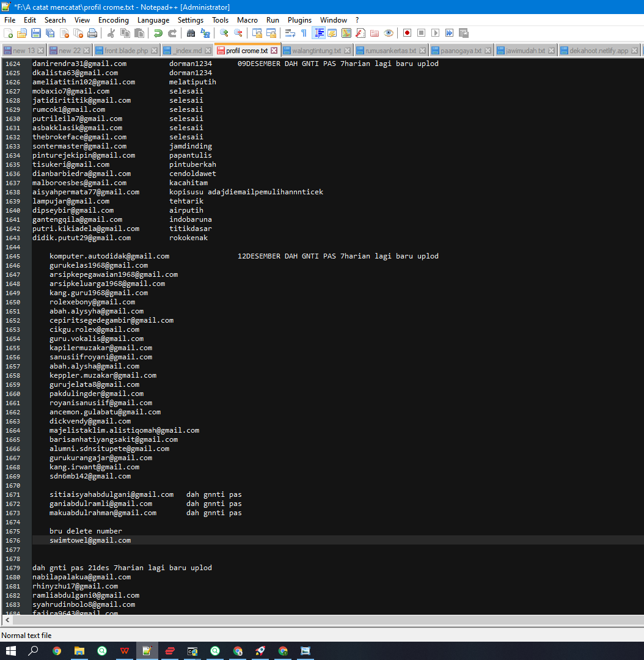
Task: Start macro recording with the red record button
Action: point(407,33)
